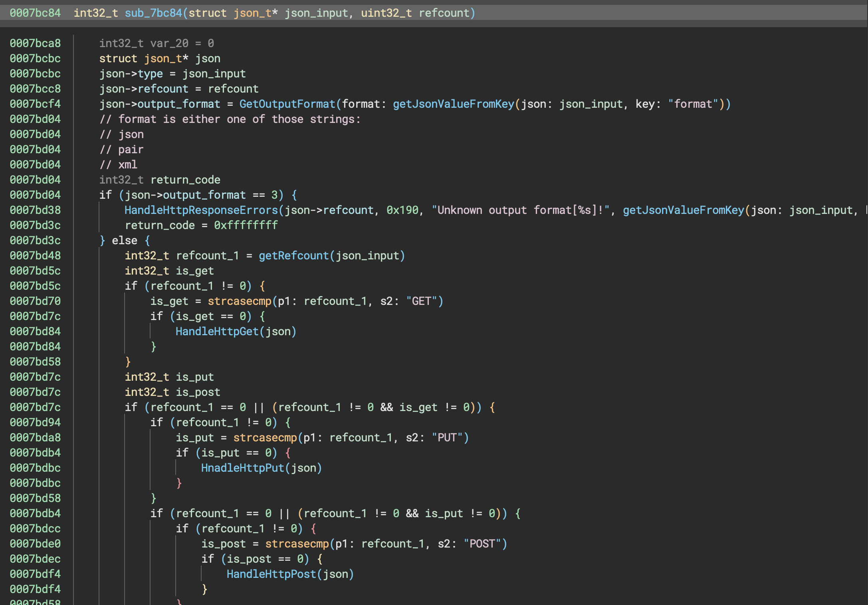
Task: Click the is_post variable declaration
Action: 198,392
